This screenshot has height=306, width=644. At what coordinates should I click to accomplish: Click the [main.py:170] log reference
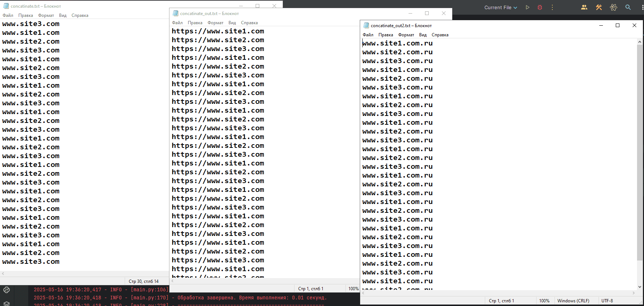pyautogui.click(x=150, y=298)
